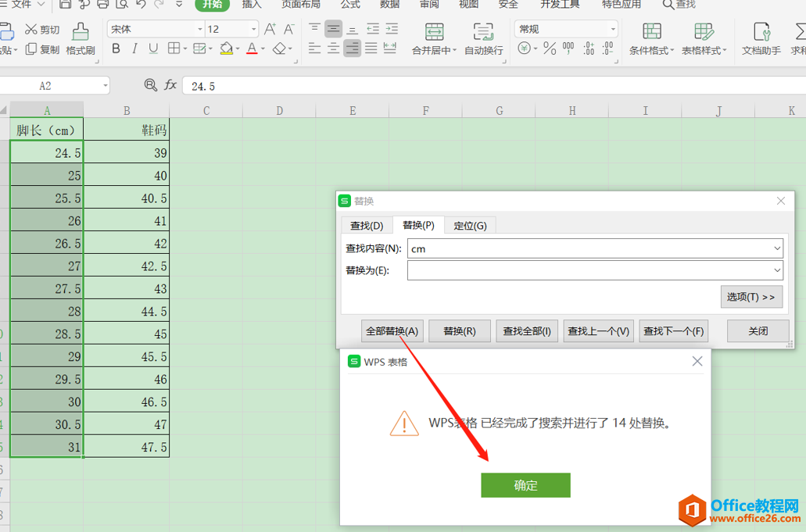The width and height of the screenshot is (806, 532).
Task: Apply justified alignment
Action: click(x=371, y=48)
